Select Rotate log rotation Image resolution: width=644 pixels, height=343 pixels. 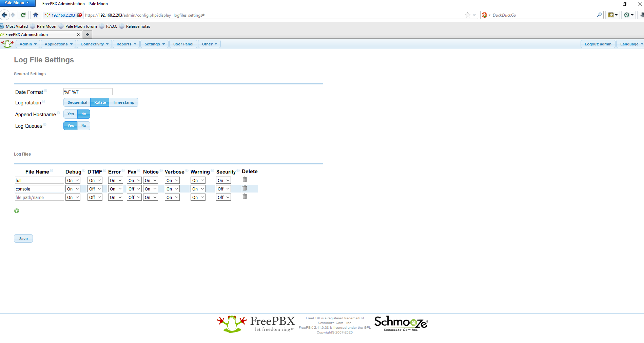[x=100, y=102]
